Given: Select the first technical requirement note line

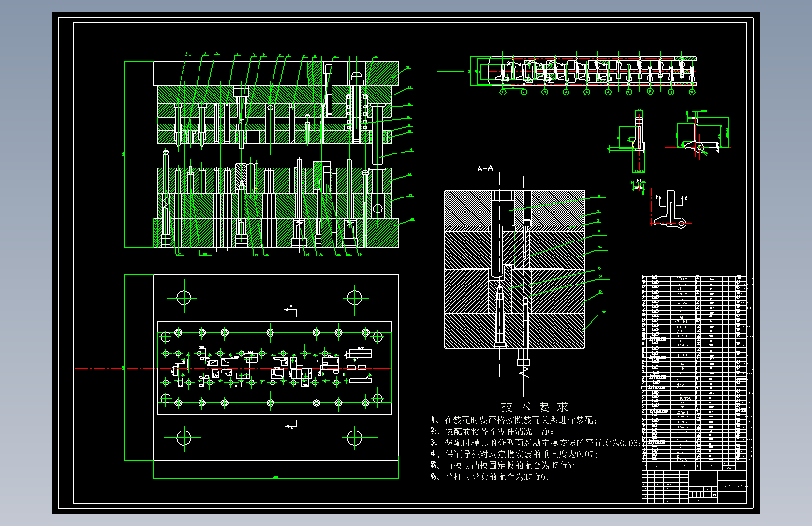Looking at the screenshot, I should (x=513, y=420).
